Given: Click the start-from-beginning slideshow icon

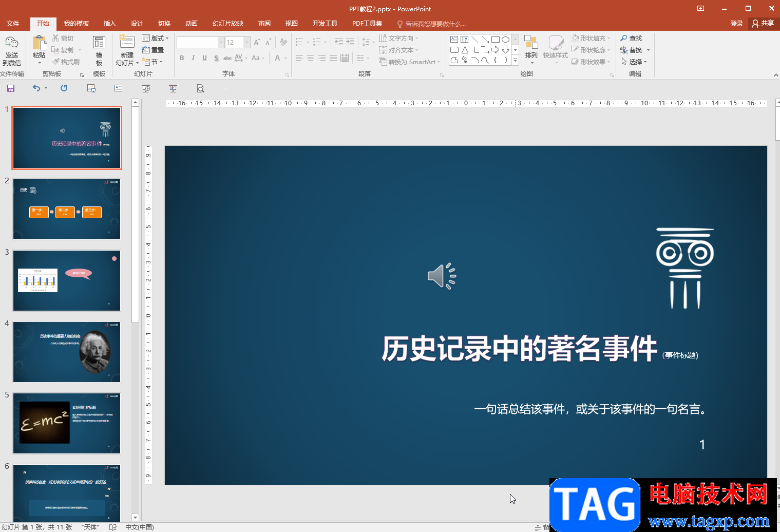Looking at the screenshot, I should click(x=146, y=88).
